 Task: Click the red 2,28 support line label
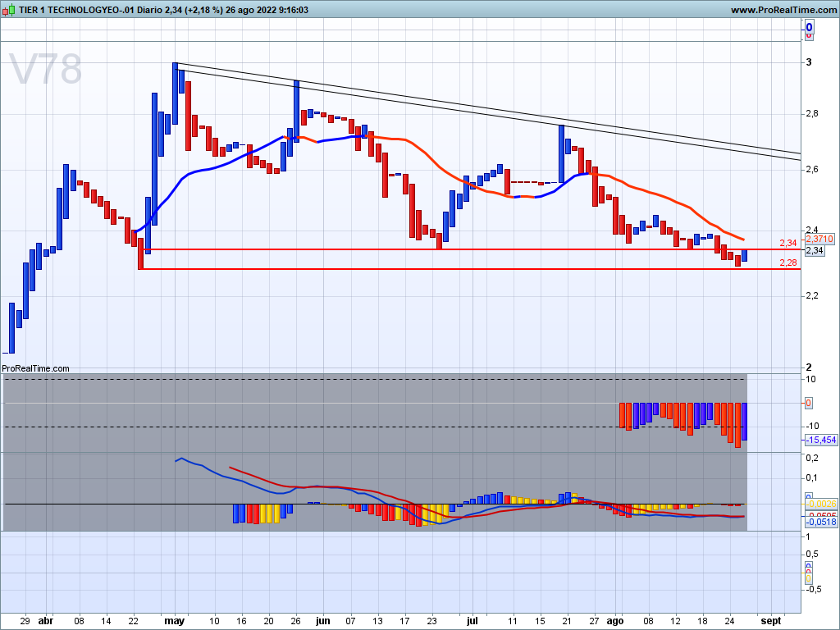tap(788, 262)
